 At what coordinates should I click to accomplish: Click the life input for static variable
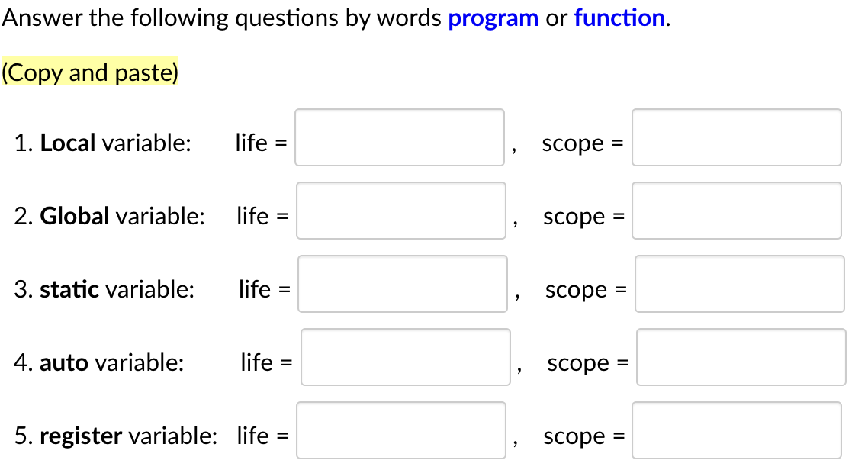pos(403,284)
